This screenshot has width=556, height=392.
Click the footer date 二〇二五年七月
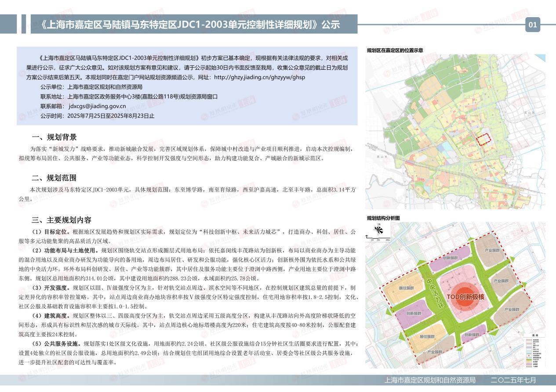513,380
